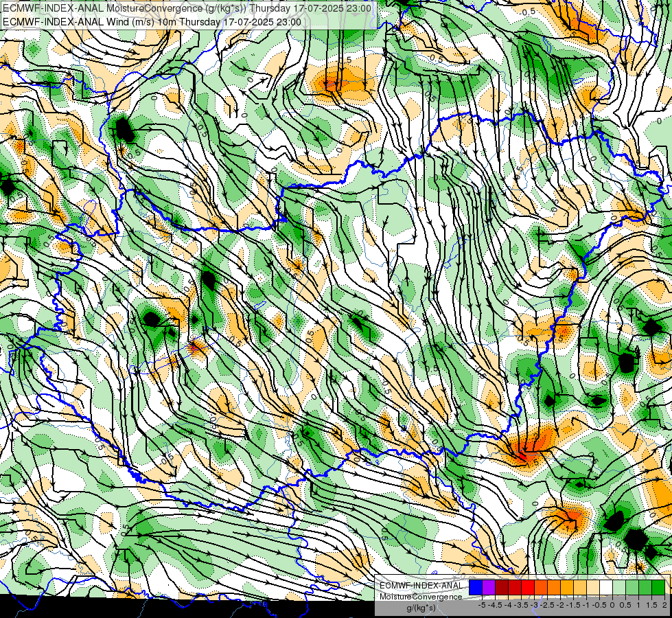Click the white legend swatch
Image resolution: width=672 pixels, height=618 pixels.
(606, 588)
